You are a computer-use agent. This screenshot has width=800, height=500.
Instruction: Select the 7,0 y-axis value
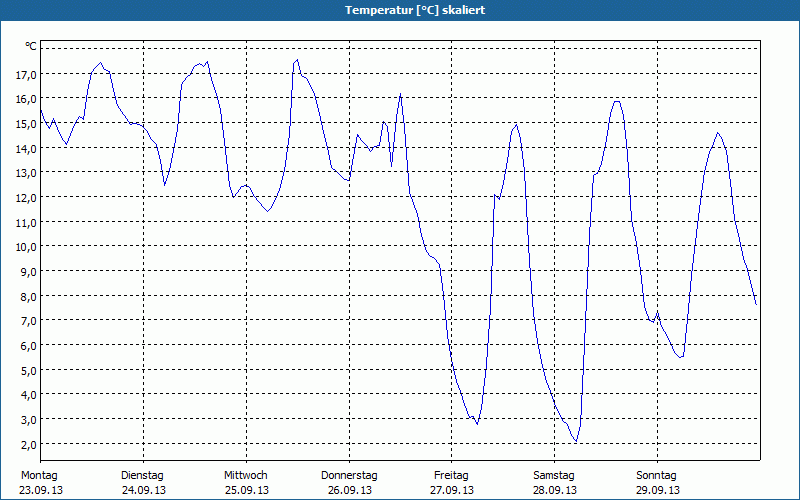29,321
